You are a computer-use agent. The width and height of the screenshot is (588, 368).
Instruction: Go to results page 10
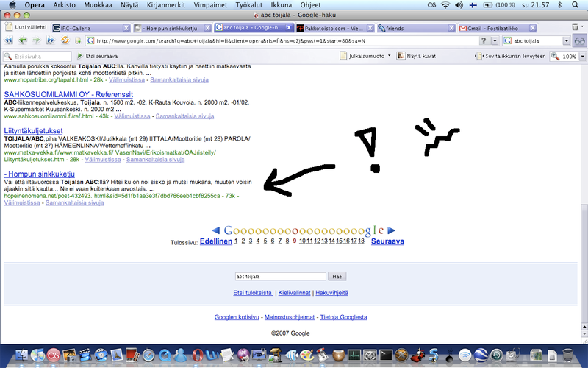pos(302,241)
